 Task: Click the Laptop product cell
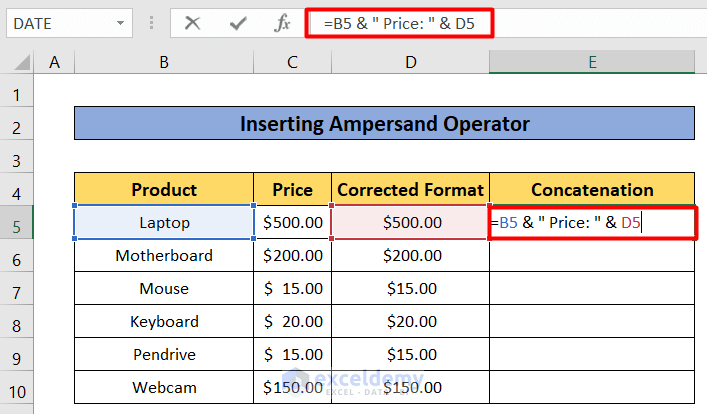(x=163, y=222)
